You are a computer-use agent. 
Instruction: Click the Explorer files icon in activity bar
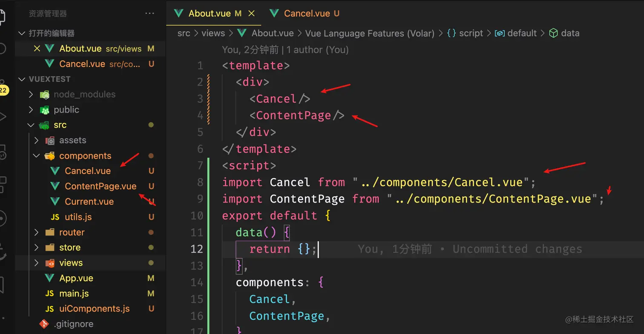2,17
